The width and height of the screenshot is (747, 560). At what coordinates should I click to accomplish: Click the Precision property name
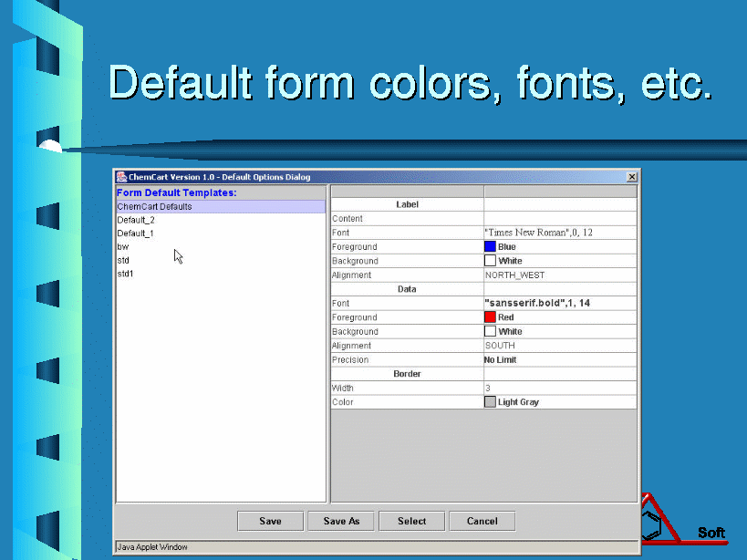tap(350, 359)
